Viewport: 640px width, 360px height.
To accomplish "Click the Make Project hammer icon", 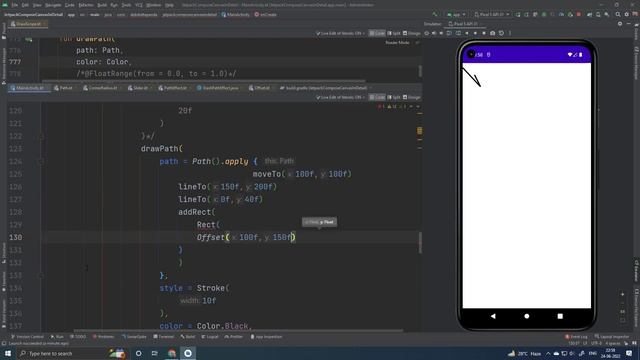I will (434, 14).
